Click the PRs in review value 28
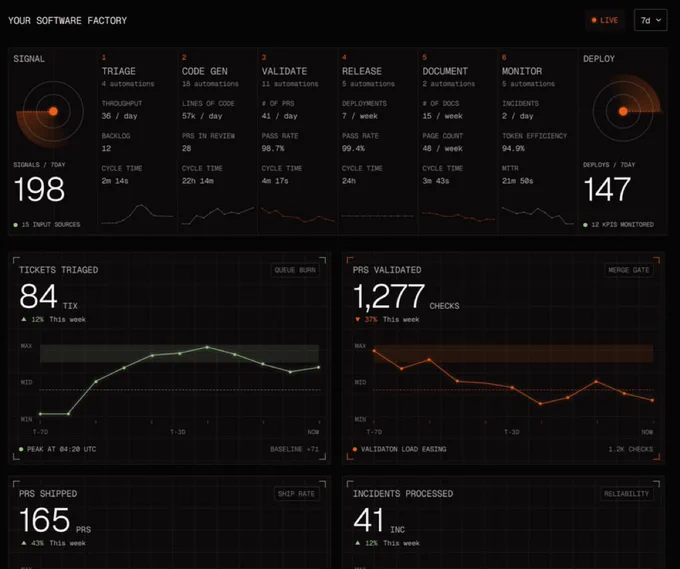Image resolution: width=680 pixels, height=569 pixels. tap(186, 148)
